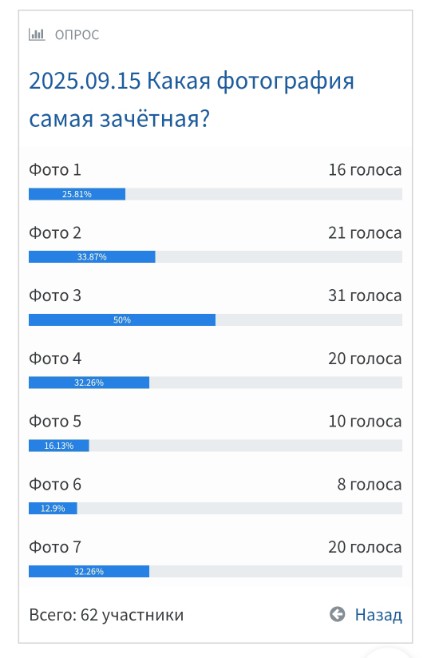Click the 25.81% progress bar

coord(215,194)
